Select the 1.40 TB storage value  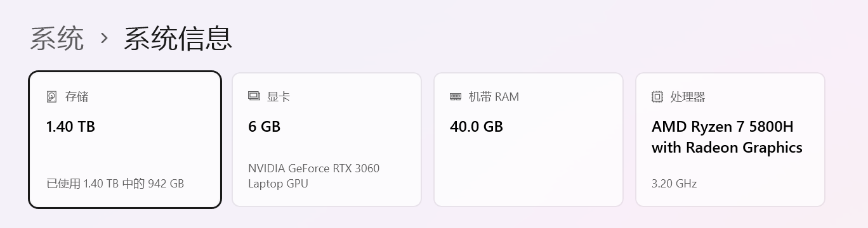tap(70, 127)
